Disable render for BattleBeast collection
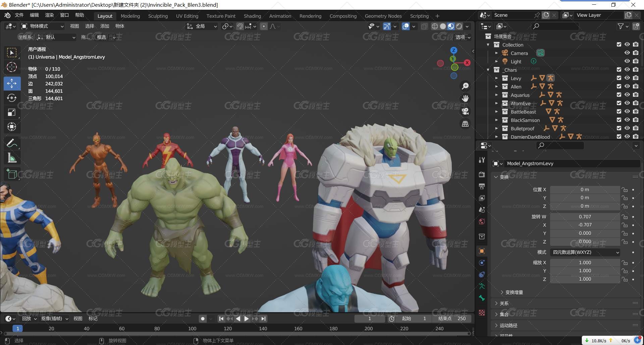The width and height of the screenshot is (644, 345). tap(635, 112)
